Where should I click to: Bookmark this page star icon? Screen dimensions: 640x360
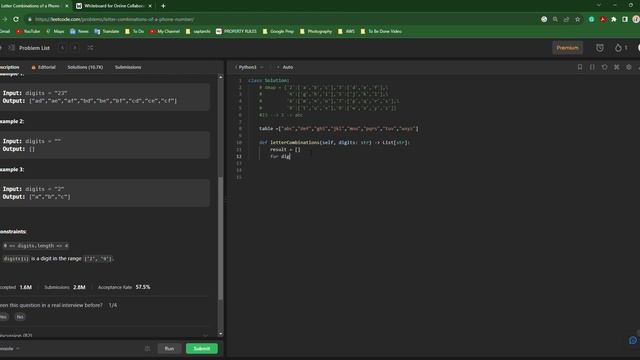pyautogui.click(x=578, y=19)
